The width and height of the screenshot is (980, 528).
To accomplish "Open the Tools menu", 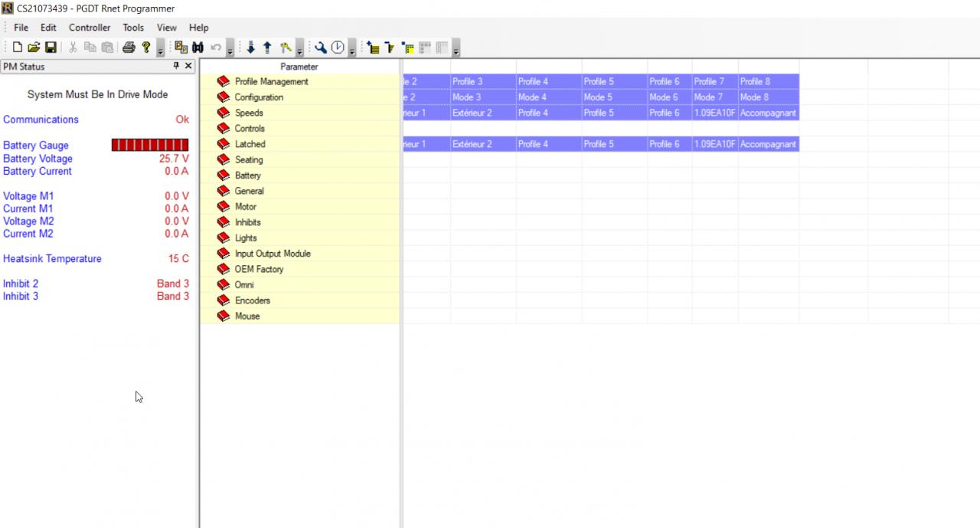I will click(133, 28).
